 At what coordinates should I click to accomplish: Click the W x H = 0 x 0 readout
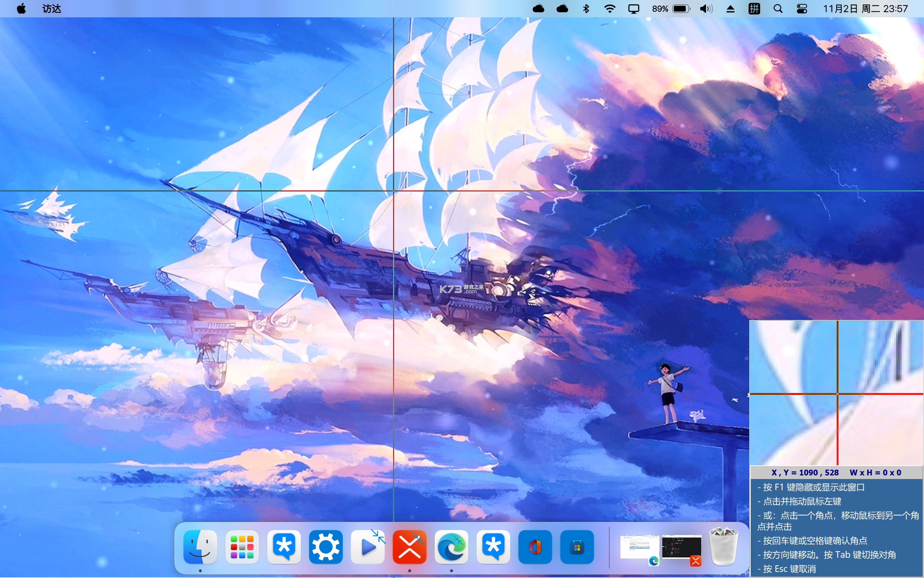pyautogui.click(x=876, y=473)
